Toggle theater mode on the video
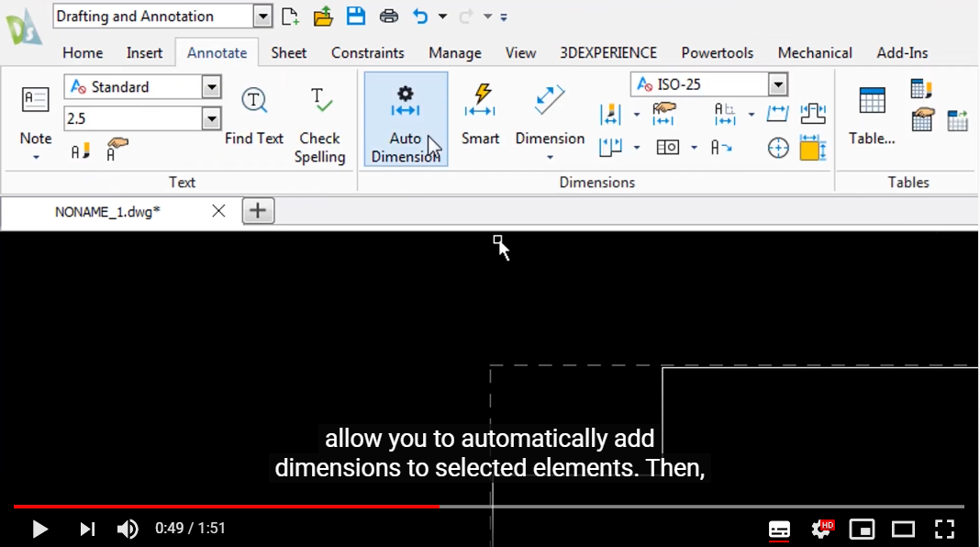Viewport: 980px width, 547px height. [x=903, y=530]
